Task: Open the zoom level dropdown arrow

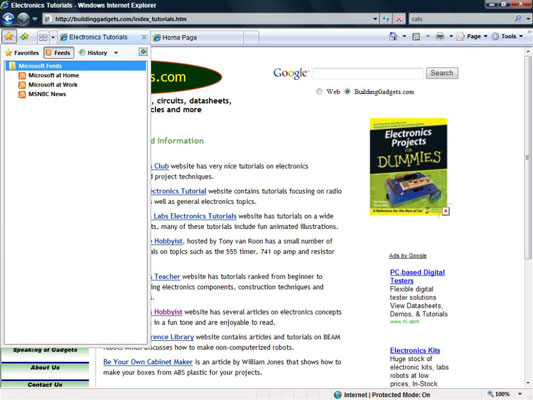Action: (520, 394)
